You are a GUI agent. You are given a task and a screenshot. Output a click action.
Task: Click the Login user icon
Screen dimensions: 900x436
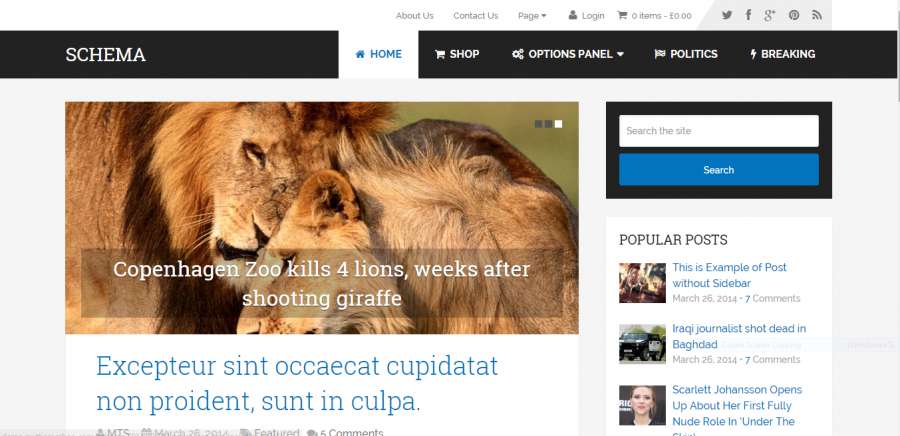tap(573, 15)
